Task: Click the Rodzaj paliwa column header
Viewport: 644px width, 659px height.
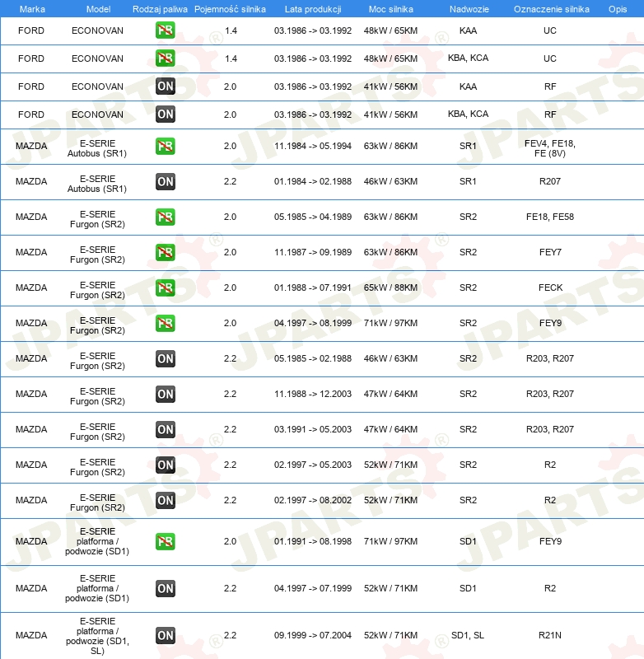Action: click(160, 9)
